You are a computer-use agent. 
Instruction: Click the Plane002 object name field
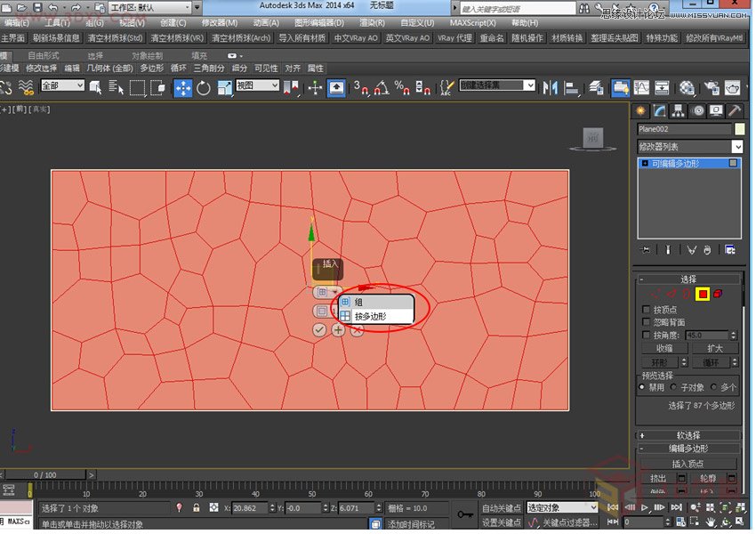pyautogui.click(x=683, y=129)
